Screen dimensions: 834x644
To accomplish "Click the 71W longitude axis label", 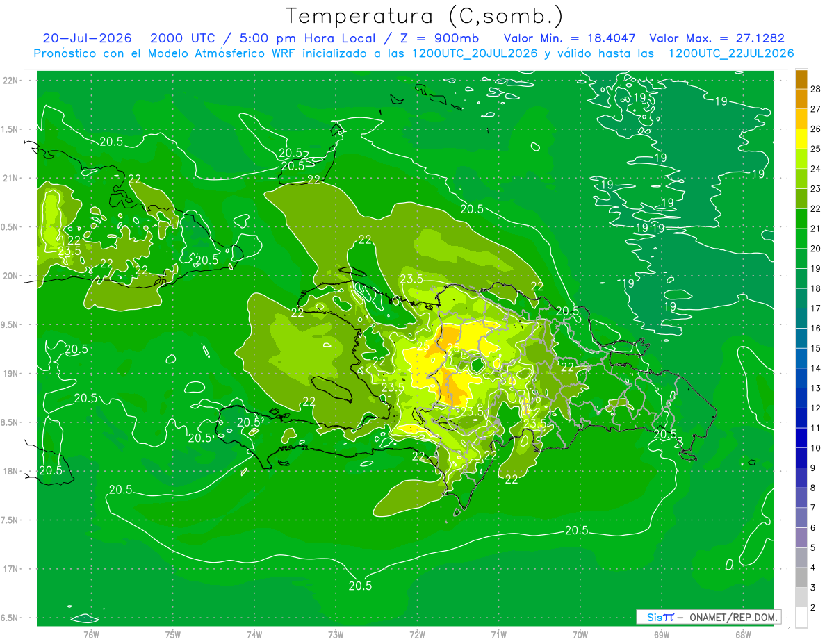I will 498,635.
